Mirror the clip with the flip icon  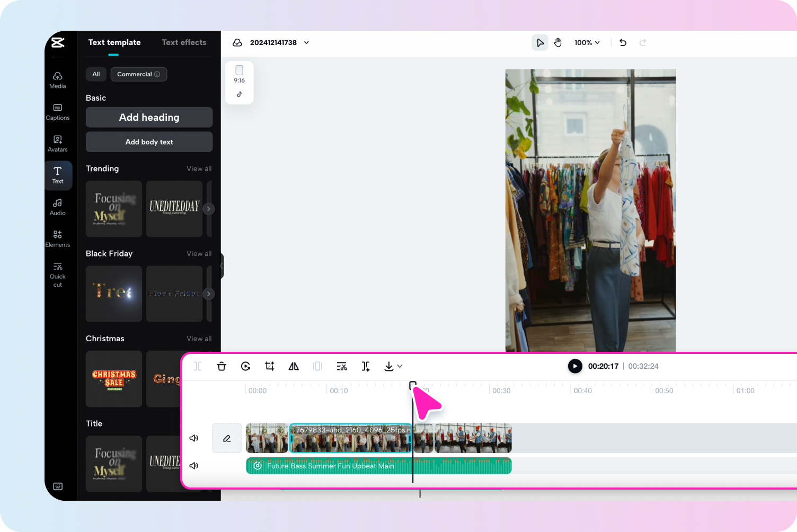[x=294, y=366]
